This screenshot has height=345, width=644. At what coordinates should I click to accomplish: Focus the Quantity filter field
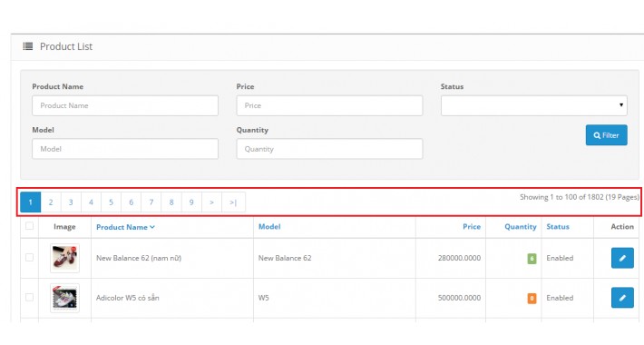click(x=329, y=149)
